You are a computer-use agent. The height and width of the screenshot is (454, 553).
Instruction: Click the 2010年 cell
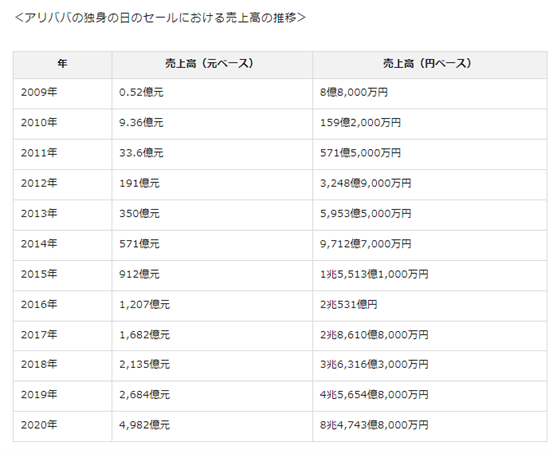62,124
